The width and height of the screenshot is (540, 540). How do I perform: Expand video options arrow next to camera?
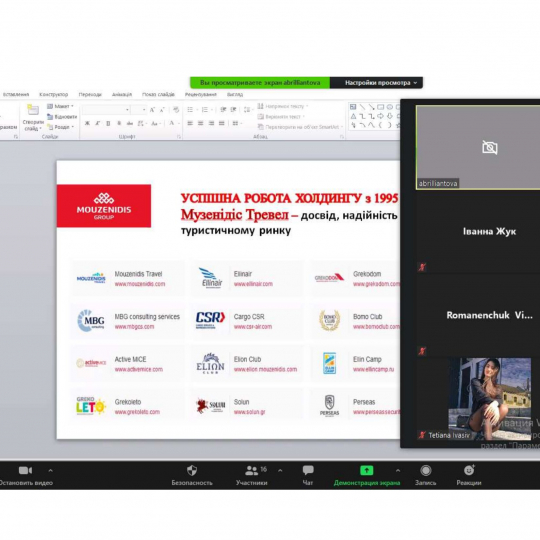click(51, 470)
